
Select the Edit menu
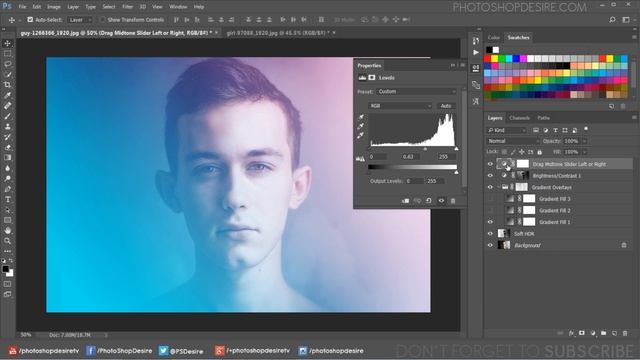(x=37, y=7)
